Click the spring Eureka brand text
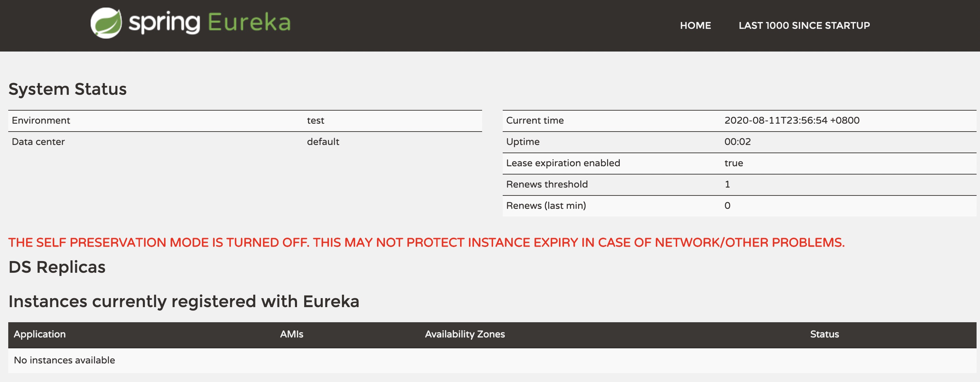Image resolution: width=980 pixels, height=382 pixels. (209, 22)
